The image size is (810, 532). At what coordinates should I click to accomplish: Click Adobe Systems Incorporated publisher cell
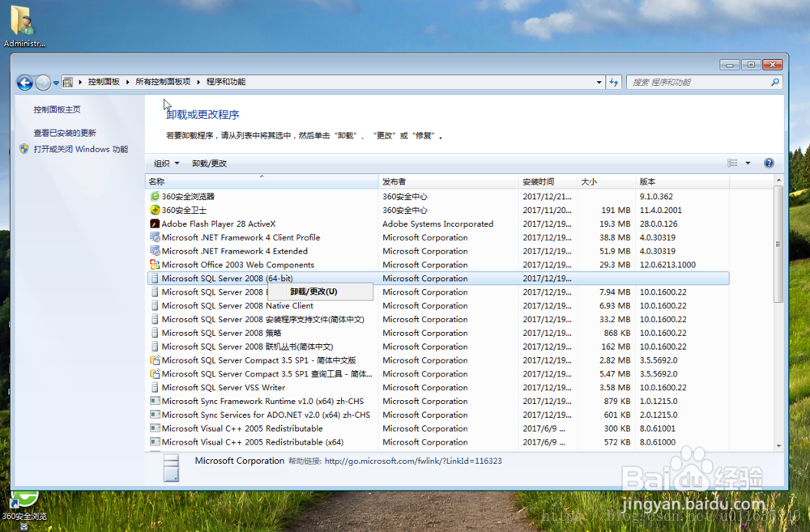point(437,223)
